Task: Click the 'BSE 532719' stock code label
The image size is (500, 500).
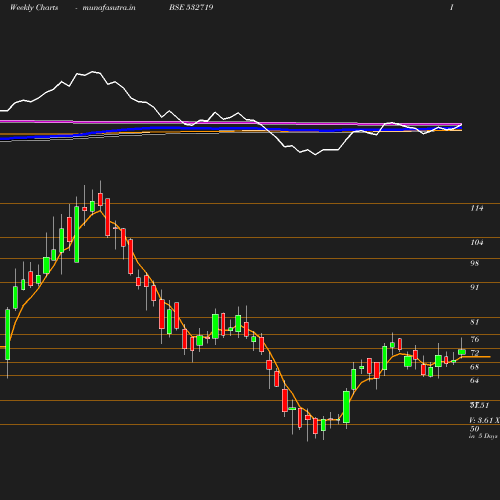Action: point(191,7)
